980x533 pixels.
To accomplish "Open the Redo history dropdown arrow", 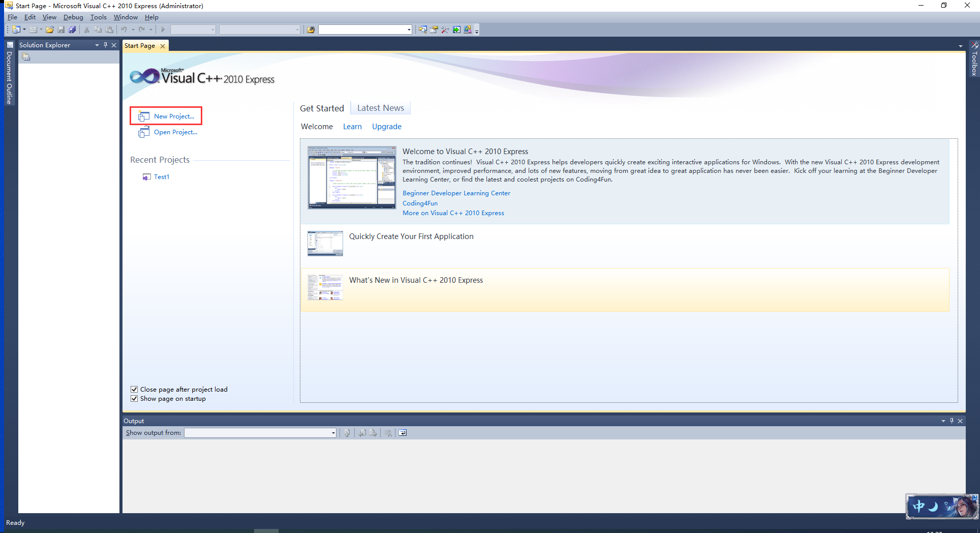I will coord(150,29).
